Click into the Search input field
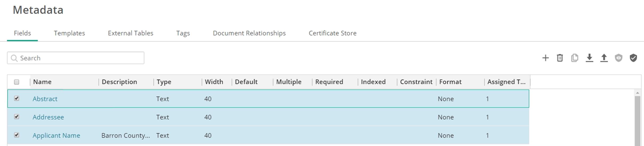This screenshot has width=644, height=146. [80, 58]
